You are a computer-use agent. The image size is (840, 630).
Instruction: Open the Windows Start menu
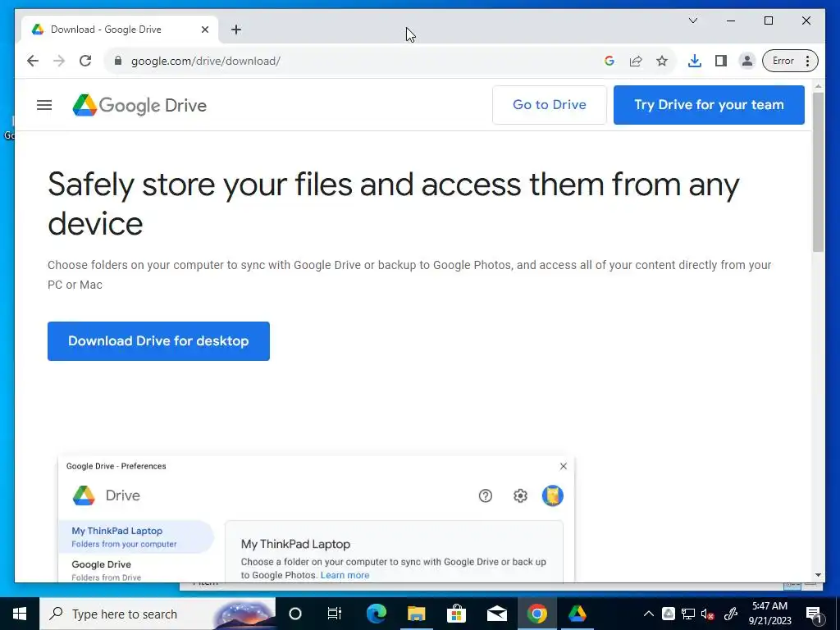coord(20,614)
